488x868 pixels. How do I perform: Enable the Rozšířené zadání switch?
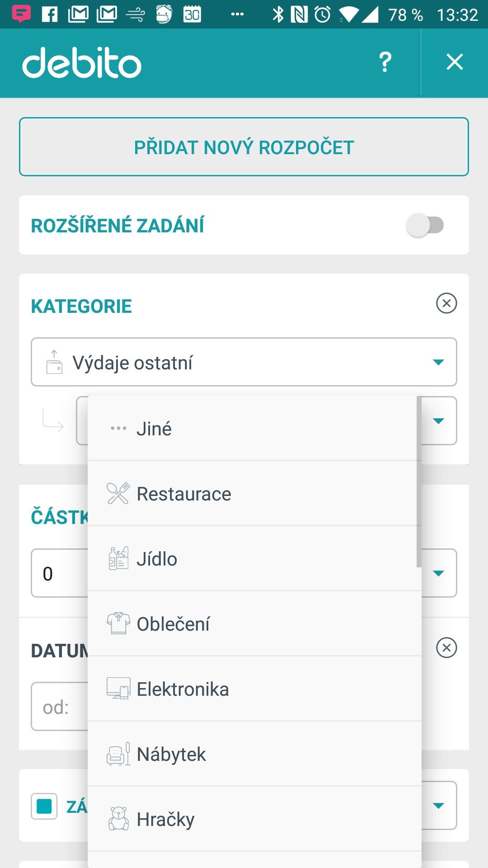pyautogui.click(x=425, y=225)
